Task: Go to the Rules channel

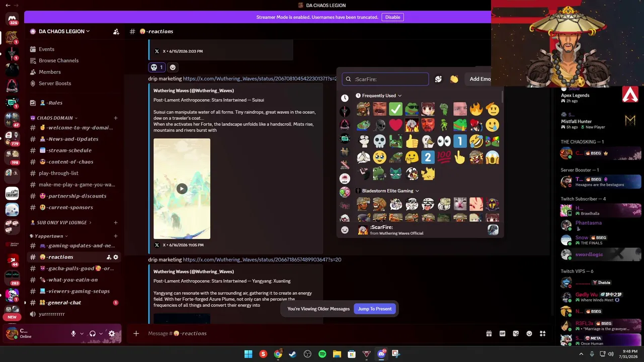Action: [x=74, y=103]
